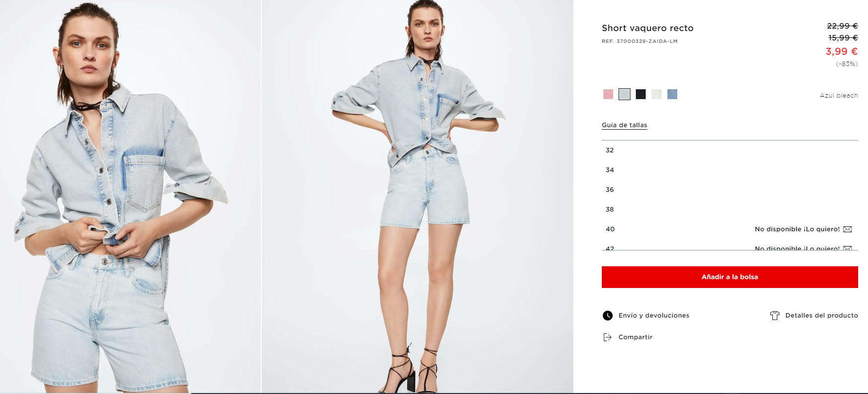Click the envelope icon next to size 40
Image resolution: width=868 pixels, height=394 pixels.
click(848, 229)
